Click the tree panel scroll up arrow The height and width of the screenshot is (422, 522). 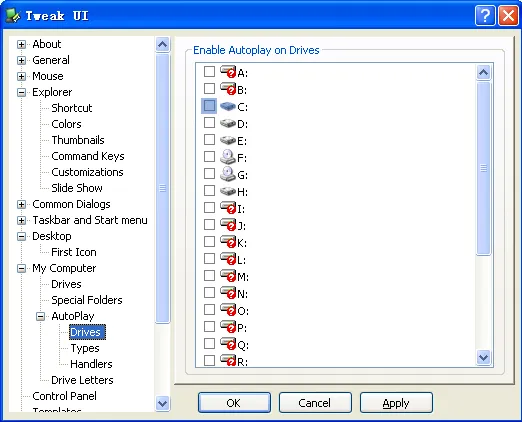[163, 44]
